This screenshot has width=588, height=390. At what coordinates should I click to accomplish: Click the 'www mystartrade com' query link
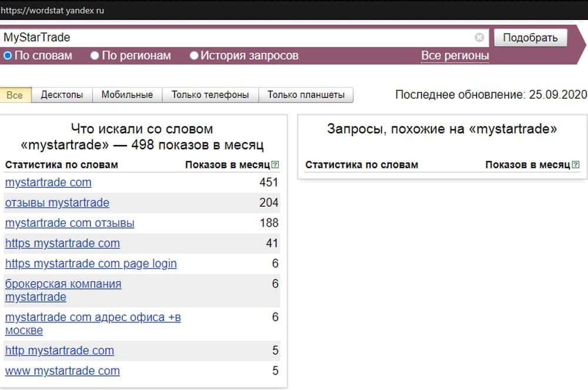(x=62, y=371)
